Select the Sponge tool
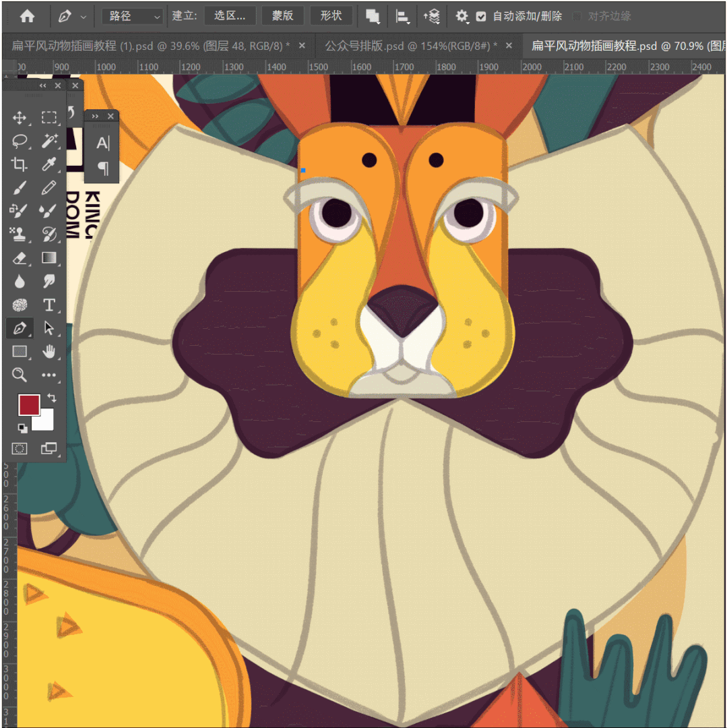The height and width of the screenshot is (728, 727). 20,305
